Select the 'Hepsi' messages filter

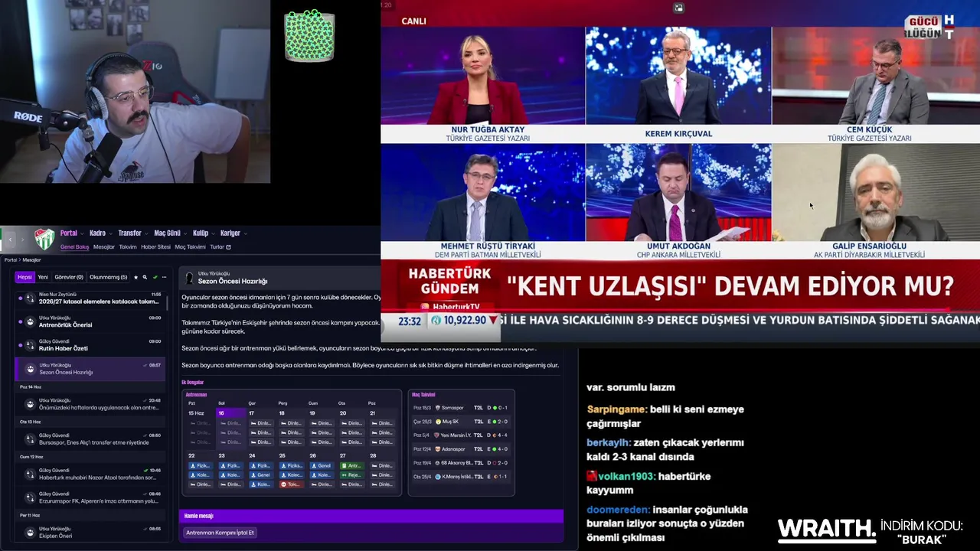click(x=25, y=277)
